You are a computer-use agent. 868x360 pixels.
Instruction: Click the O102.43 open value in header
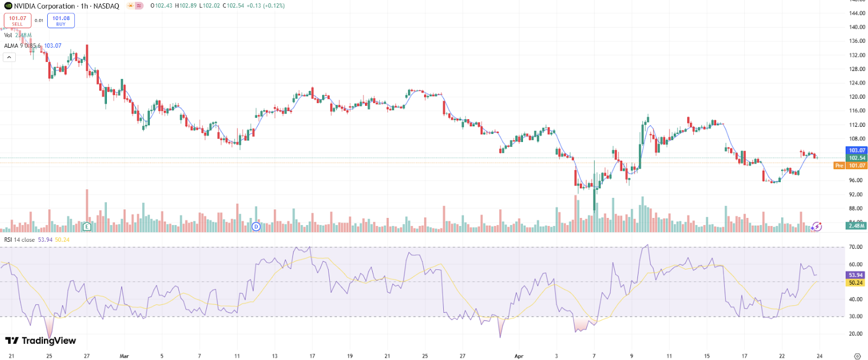161,6
